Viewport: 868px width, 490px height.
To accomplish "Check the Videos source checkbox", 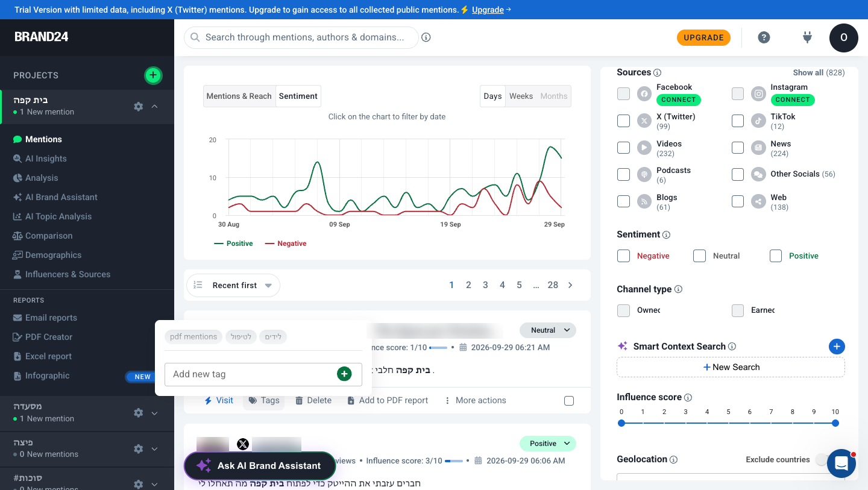I will click(623, 148).
